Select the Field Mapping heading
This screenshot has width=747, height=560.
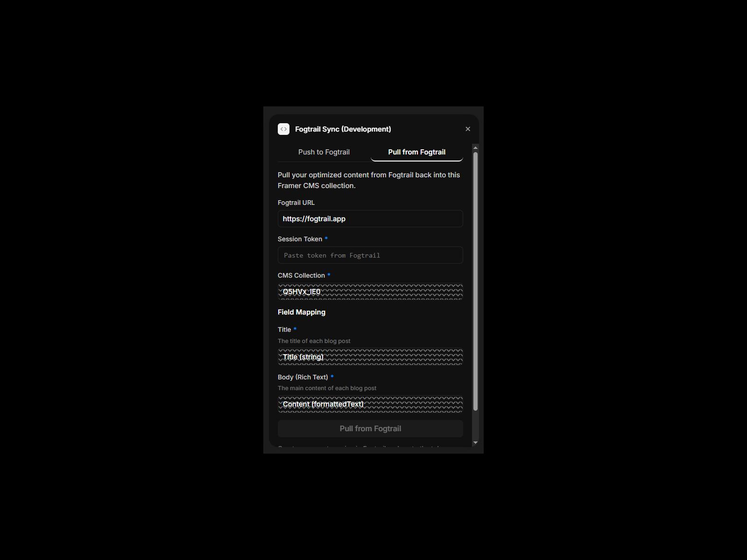click(x=301, y=312)
